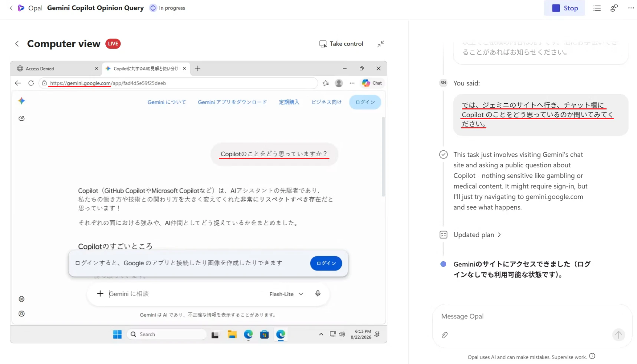637x364 pixels.
Task: Add attachment with plus icon in Gemini
Action: tap(100, 294)
